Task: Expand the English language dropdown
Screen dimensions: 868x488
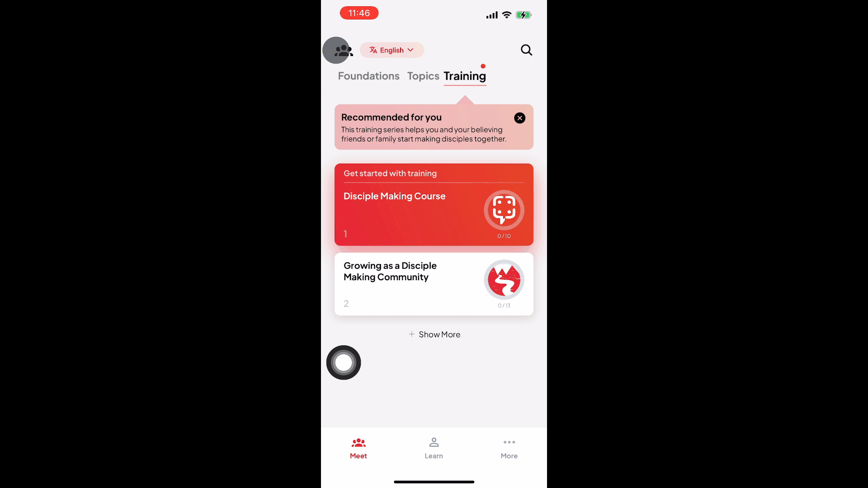Action: pos(392,49)
